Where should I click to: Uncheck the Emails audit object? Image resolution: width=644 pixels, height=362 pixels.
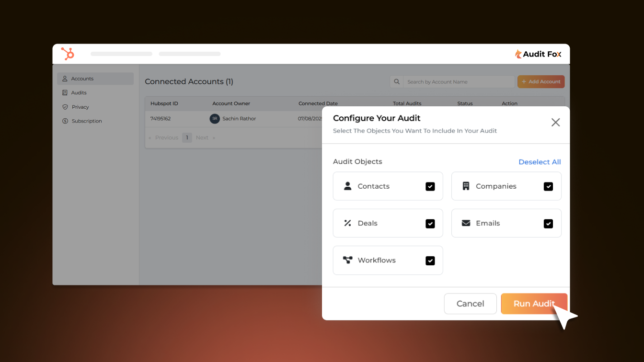click(548, 223)
